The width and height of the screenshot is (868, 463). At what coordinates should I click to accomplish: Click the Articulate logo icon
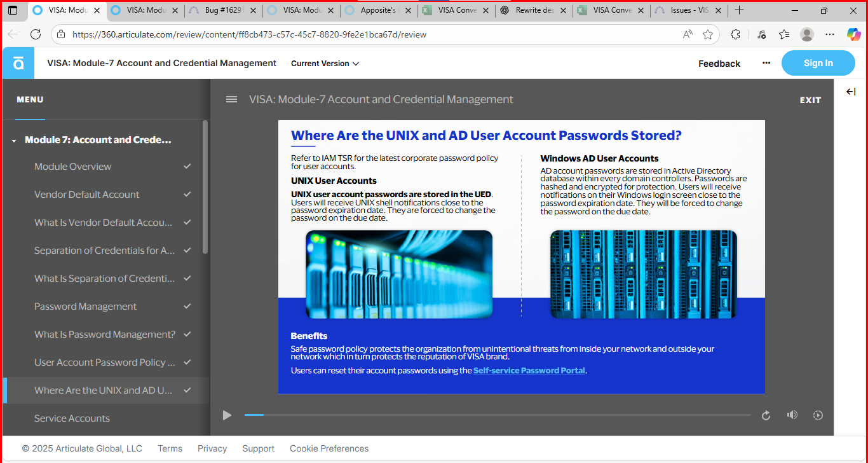18,63
